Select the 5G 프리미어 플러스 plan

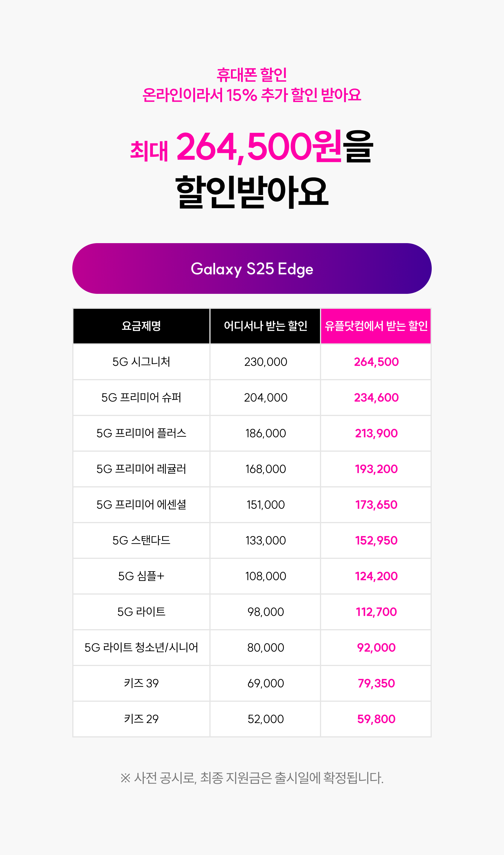(141, 433)
